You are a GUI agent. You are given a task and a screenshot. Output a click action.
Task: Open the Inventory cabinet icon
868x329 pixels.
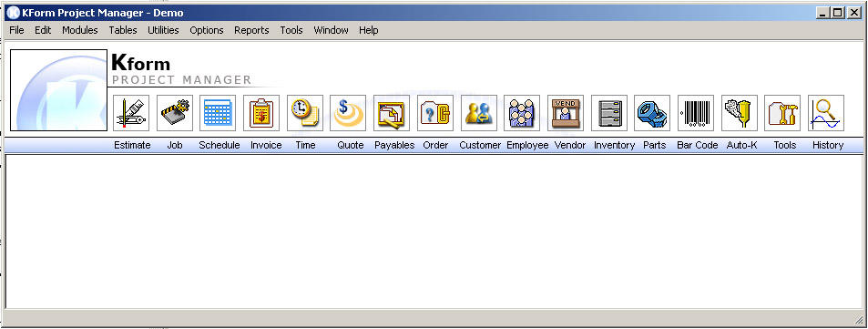coord(609,113)
